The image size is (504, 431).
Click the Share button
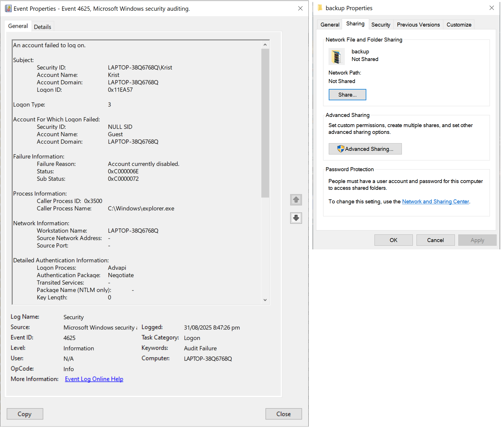point(347,95)
